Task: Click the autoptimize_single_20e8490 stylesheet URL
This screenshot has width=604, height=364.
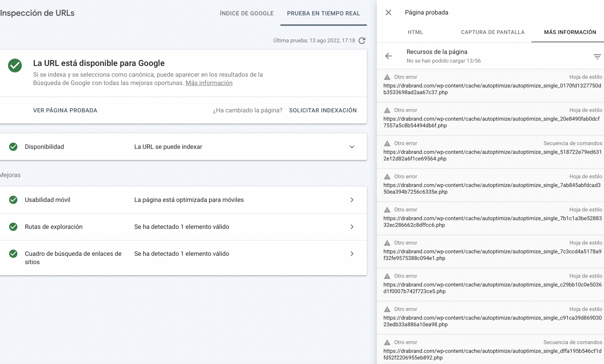Action: 492,122
